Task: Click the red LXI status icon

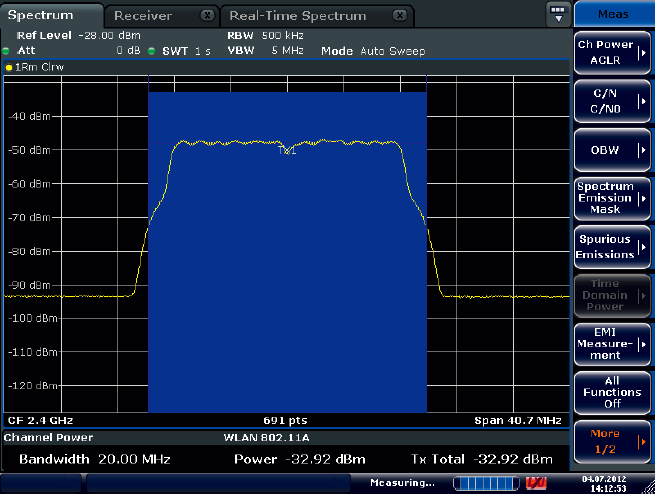Action: pyautogui.click(x=536, y=484)
